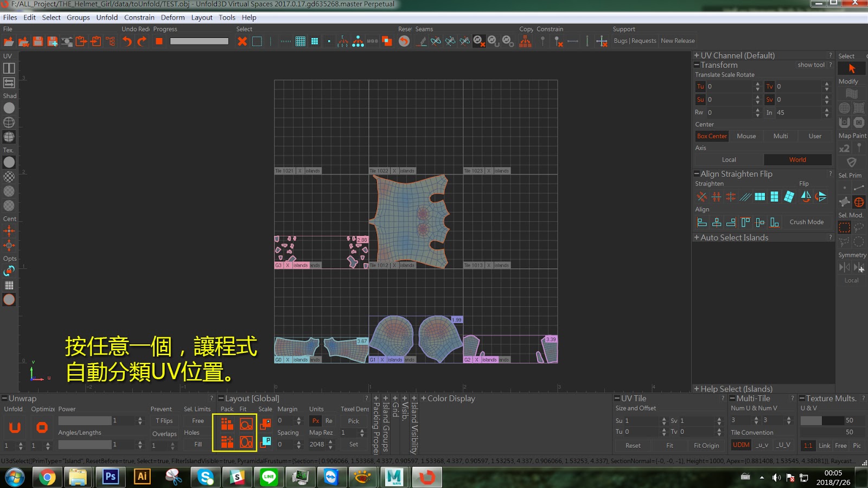This screenshot has height=488, width=868.
Task: Click the top Scale icon in Layout
Action: click(265, 423)
